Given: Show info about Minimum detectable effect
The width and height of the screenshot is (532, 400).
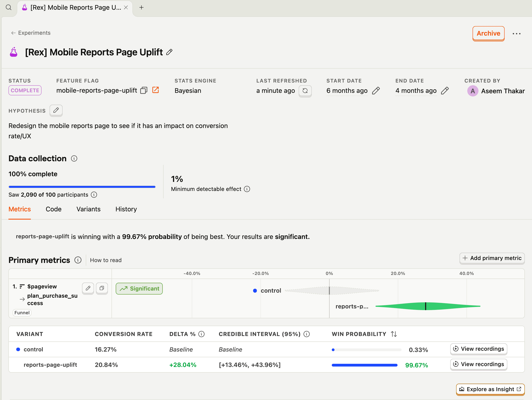Looking at the screenshot, I should [247, 189].
